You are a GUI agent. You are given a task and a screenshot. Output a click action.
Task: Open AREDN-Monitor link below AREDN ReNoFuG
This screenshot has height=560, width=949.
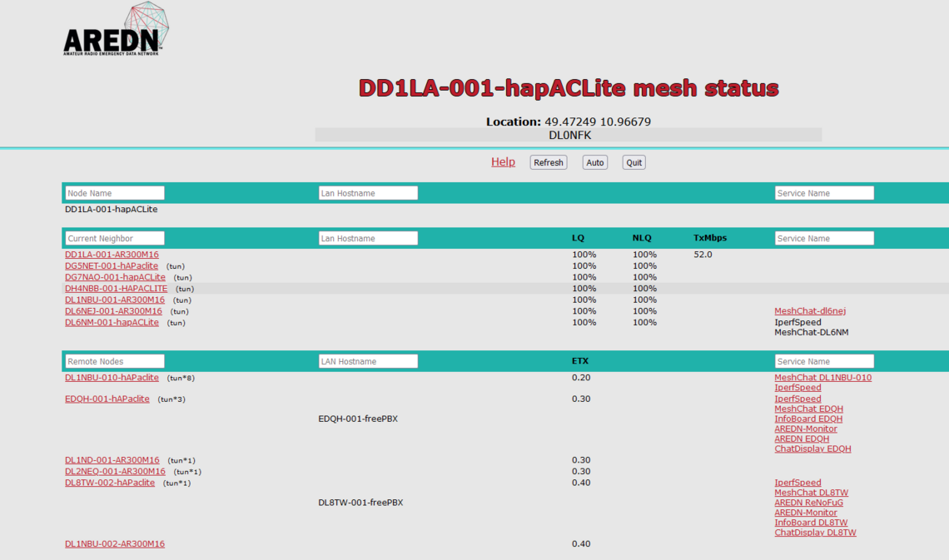806,513
